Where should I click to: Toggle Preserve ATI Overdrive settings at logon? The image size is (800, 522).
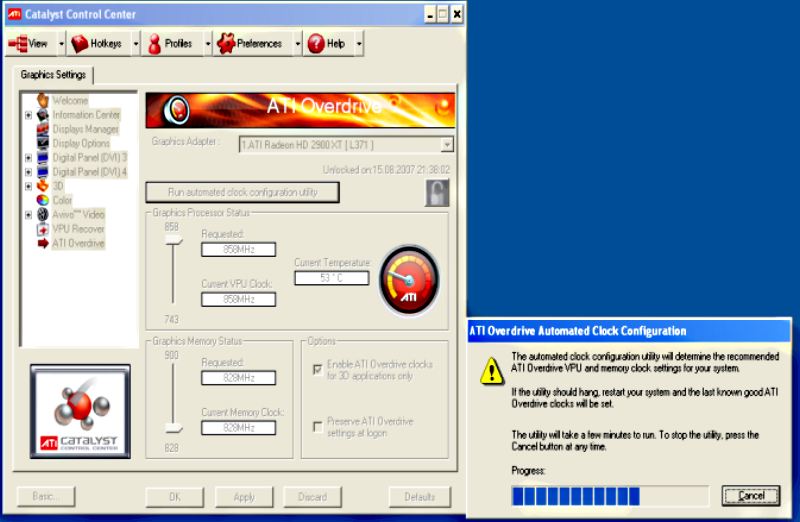click(317, 427)
